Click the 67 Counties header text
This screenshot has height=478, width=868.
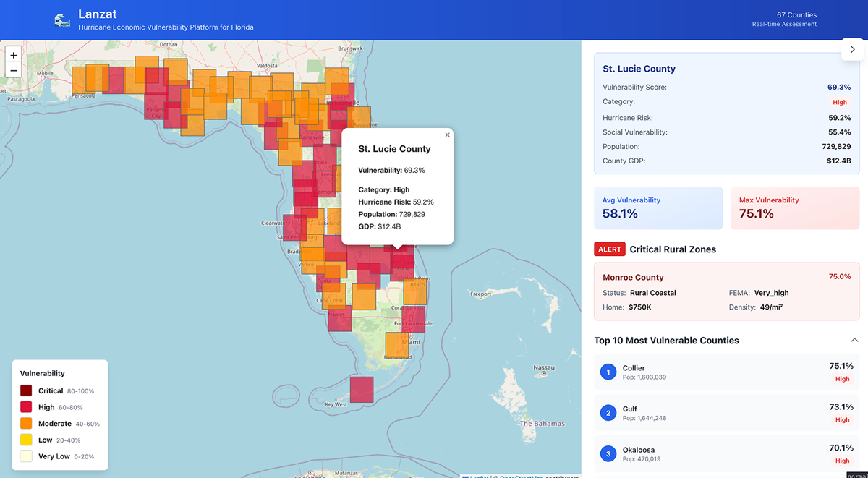tap(796, 15)
